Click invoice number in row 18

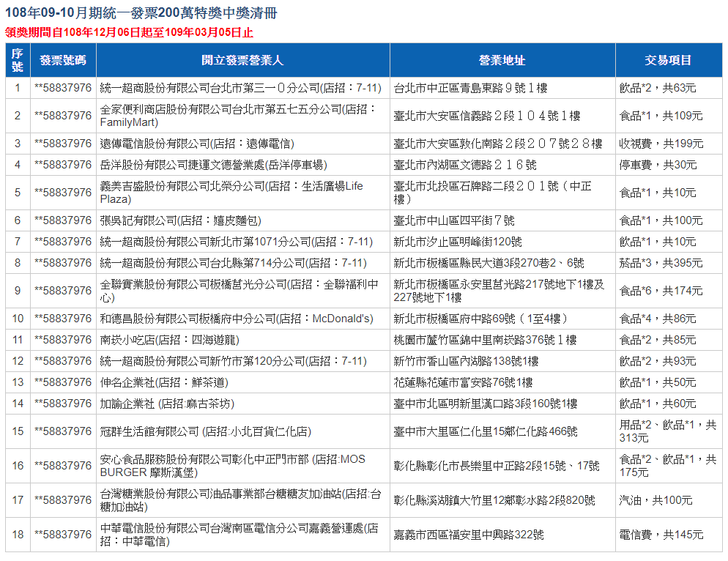(63, 535)
